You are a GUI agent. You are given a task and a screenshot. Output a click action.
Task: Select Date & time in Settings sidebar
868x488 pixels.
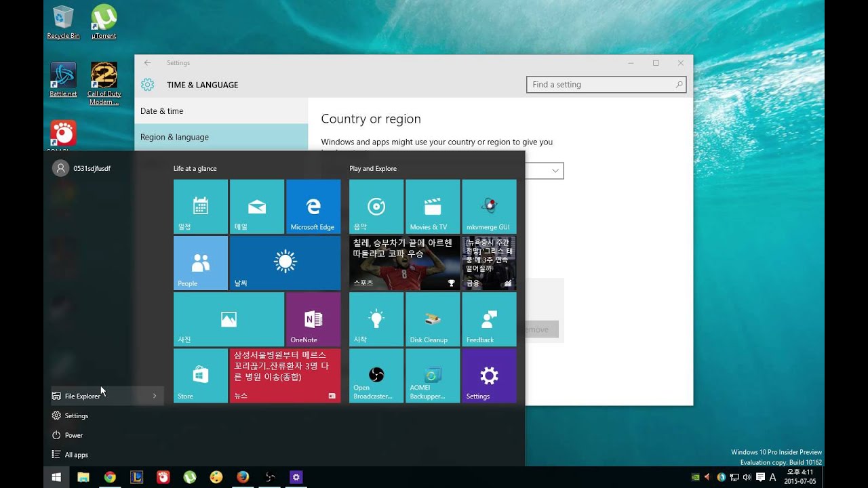(x=221, y=111)
